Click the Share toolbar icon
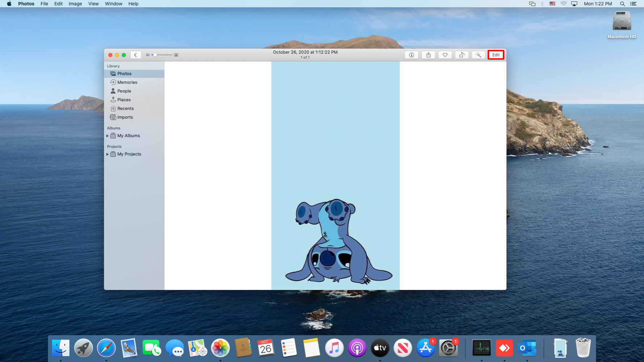Screen dimensions: 644x362 428,55
